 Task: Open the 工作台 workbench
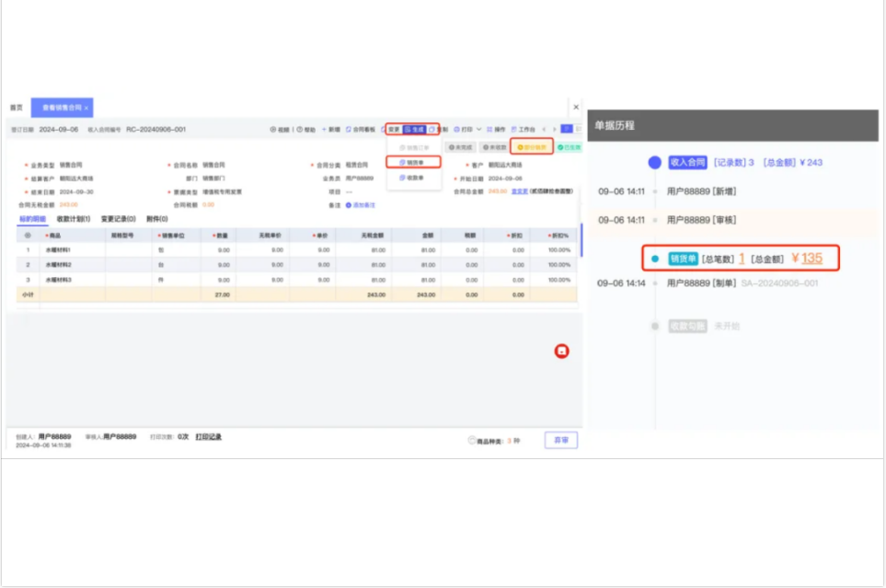[x=524, y=130]
